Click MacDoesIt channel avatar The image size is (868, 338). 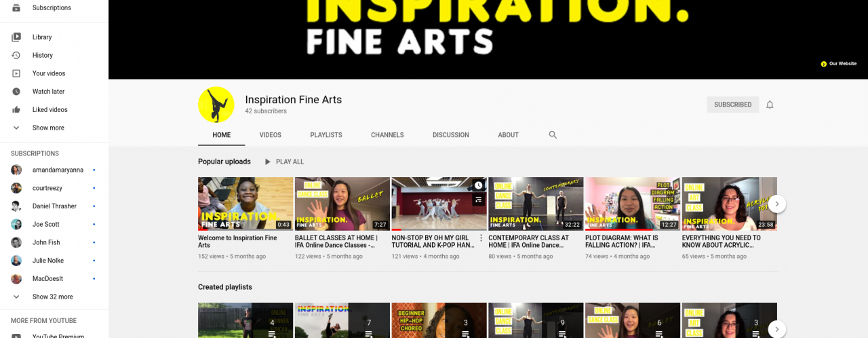(x=16, y=279)
